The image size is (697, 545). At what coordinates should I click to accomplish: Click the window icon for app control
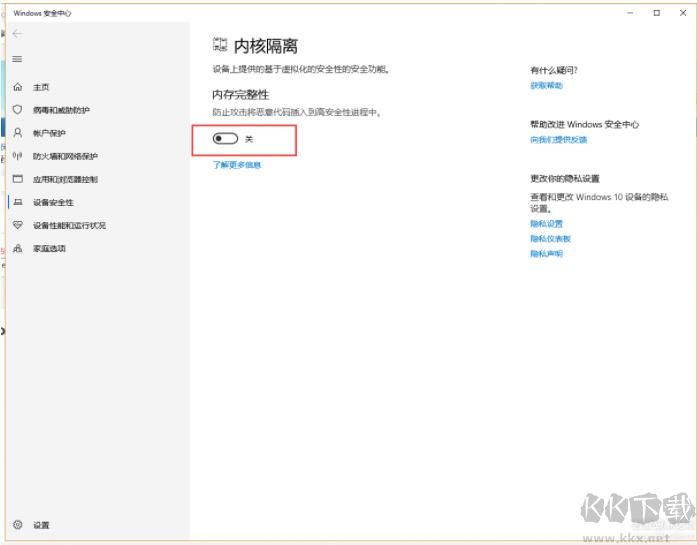click(17, 179)
